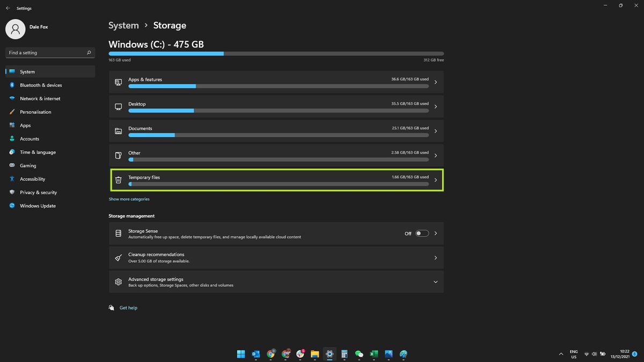Viewport: 644px width, 362px height.
Task: Enable the Storage Sense toggle
Action: pos(422,233)
